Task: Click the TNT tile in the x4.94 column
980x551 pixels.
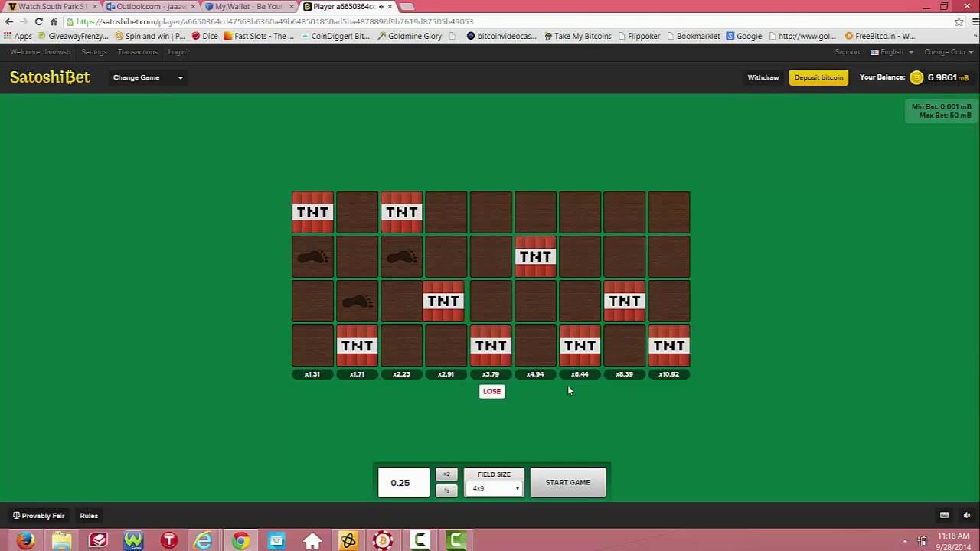Action: click(x=535, y=256)
